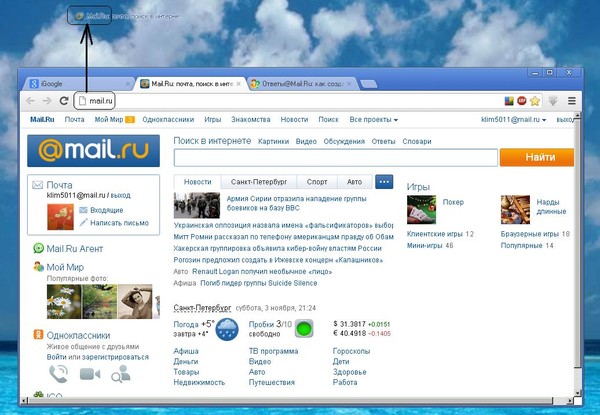The image size is (600, 415).
Task: Click the Mail.Ru Агент green icon
Action: click(38, 248)
